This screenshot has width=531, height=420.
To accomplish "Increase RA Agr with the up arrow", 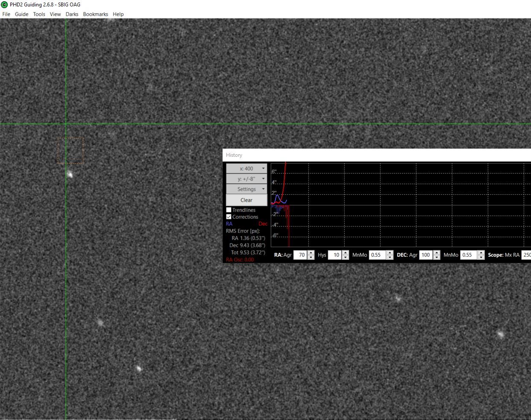I will (x=311, y=253).
